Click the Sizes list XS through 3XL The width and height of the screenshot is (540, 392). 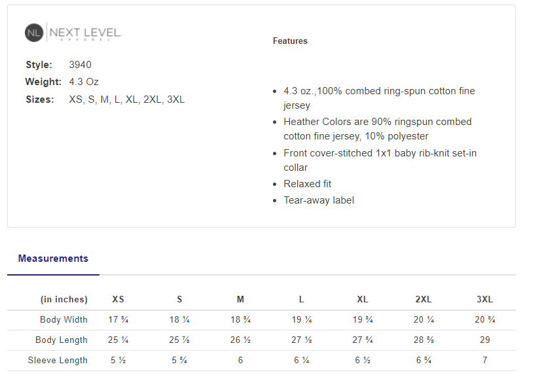(x=126, y=99)
